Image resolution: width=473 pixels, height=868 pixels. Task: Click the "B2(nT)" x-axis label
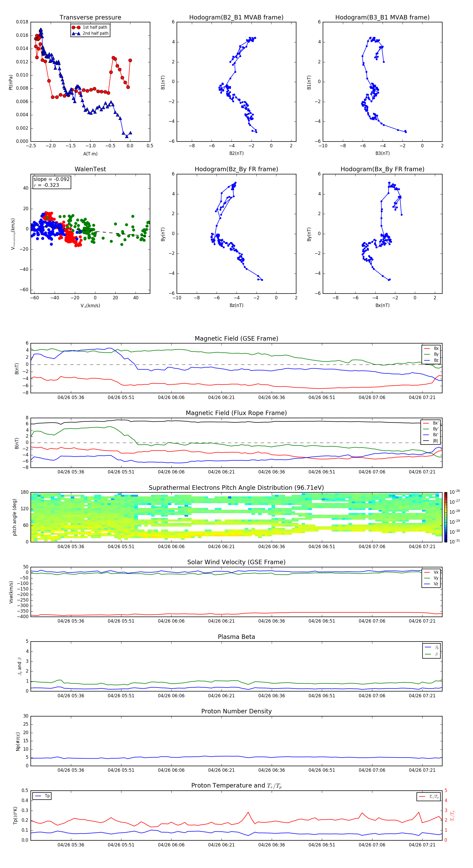point(236,153)
